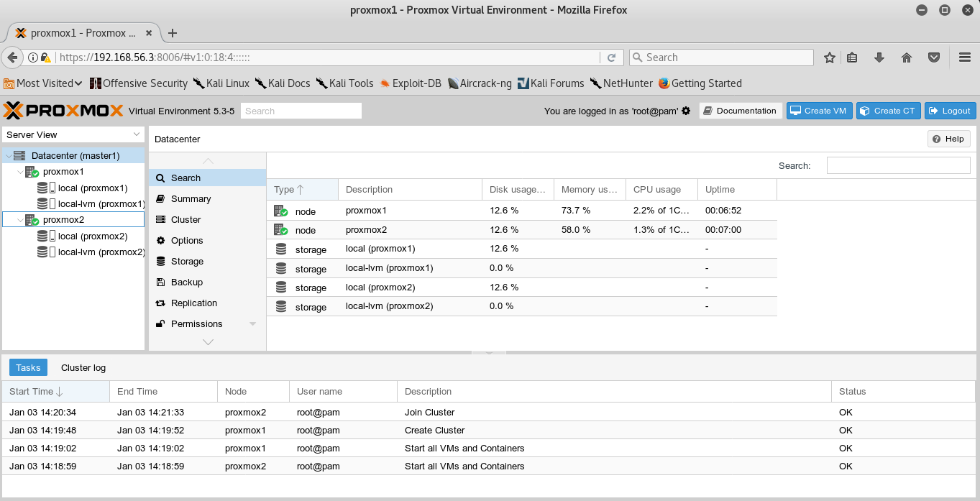980x501 pixels.
Task: Click the site identity info icon
Action: [33, 58]
